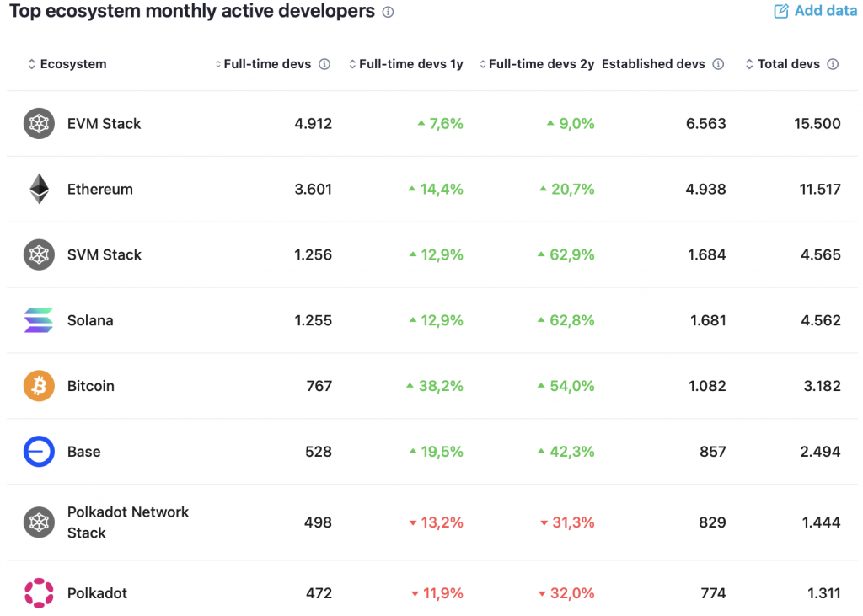Click the Base logo icon

[x=39, y=452]
